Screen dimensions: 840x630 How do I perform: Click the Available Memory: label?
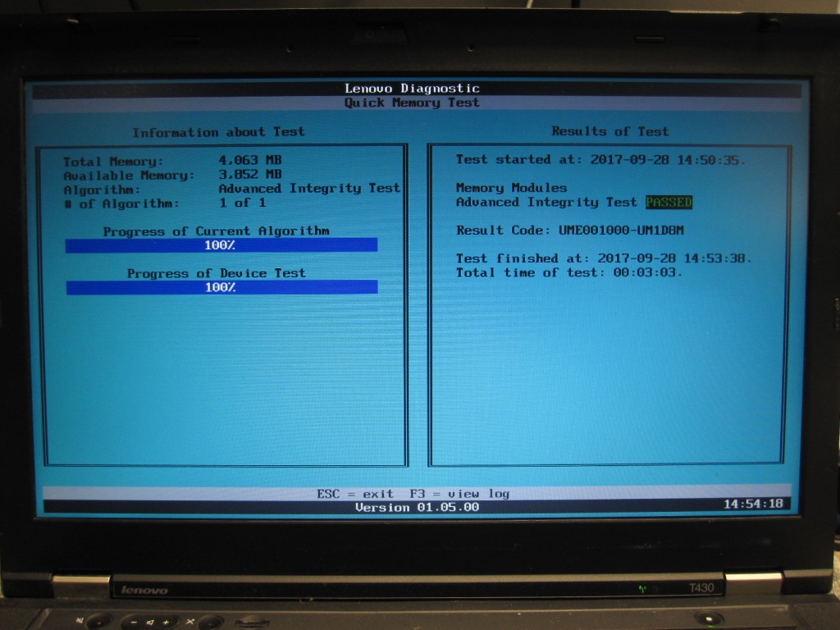tap(129, 176)
